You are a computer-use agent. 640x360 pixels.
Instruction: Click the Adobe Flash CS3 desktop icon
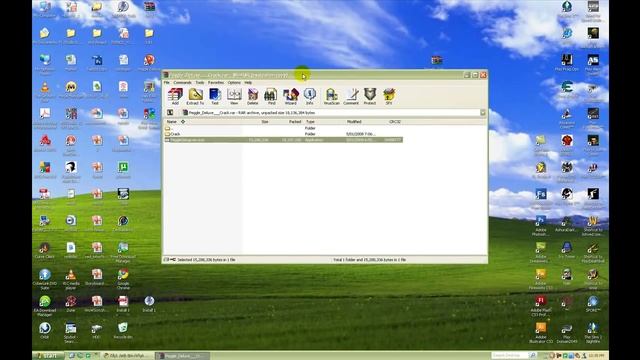point(540,305)
